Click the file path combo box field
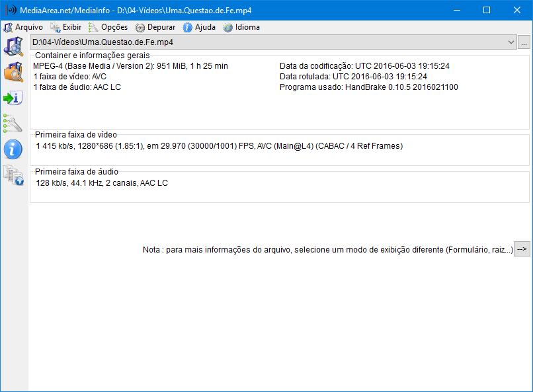Screen dimensions: 533x392 tap(273, 42)
